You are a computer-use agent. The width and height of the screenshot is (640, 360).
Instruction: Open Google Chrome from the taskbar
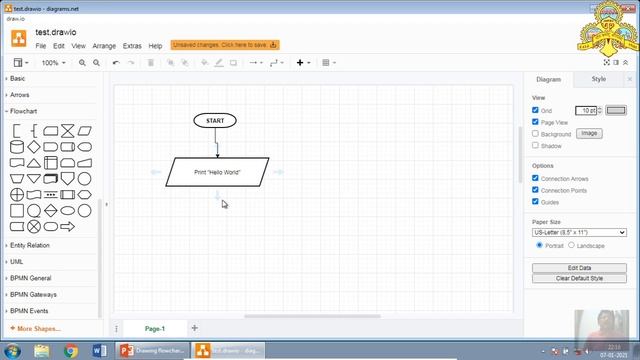coord(71,351)
